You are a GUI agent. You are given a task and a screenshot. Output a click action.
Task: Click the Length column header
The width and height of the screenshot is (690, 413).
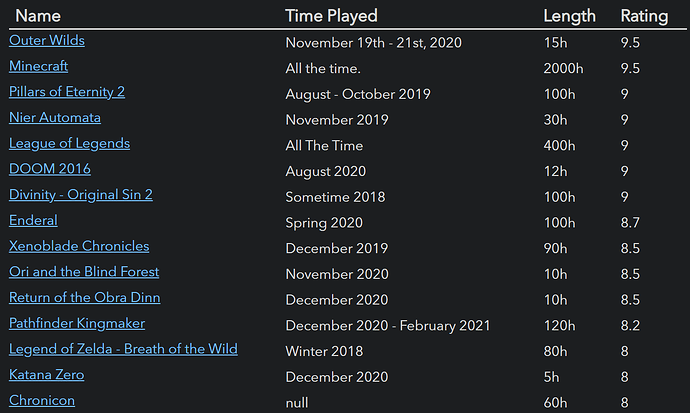pyautogui.click(x=569, y=15)
